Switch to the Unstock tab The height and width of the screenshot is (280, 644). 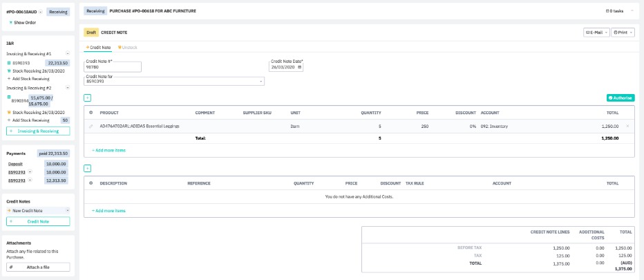click(x=127, y=47)
